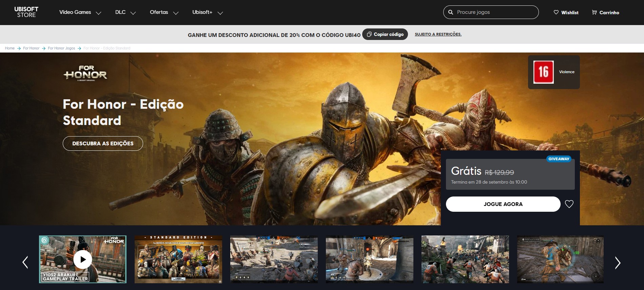Click the copy icon in Copiar código
Viewport: 644px width, 290px height.
coord(369,34)
